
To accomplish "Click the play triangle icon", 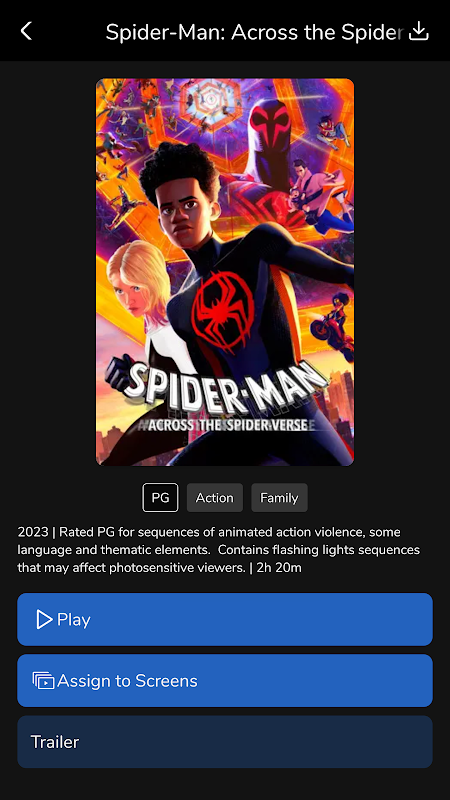I will pyautogui.click(x=44, y=619).
